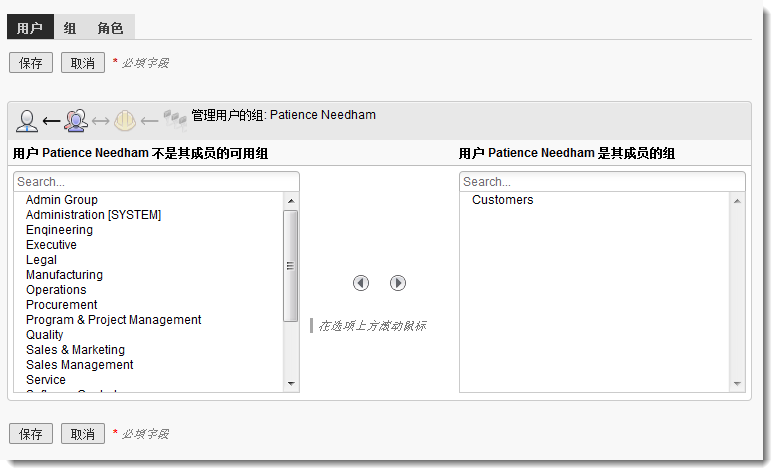Image resolution: width=778 pixels, height=475 pixels.
Task: Select the Engineering group
Action: (60, 230)
